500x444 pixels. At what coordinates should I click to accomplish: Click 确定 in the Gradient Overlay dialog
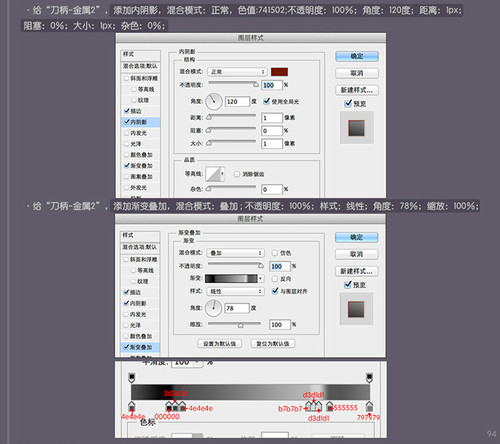(356, 237)
